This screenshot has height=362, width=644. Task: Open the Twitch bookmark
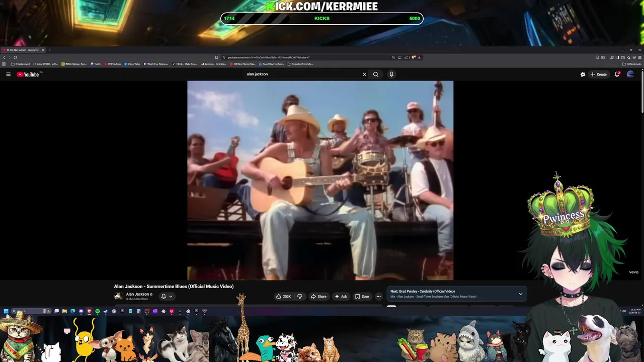click(96, 64)
